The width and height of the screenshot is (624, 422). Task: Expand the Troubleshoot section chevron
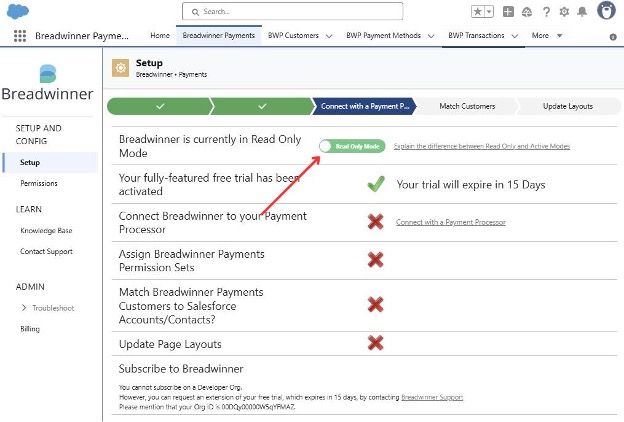(x=23, y=308)
